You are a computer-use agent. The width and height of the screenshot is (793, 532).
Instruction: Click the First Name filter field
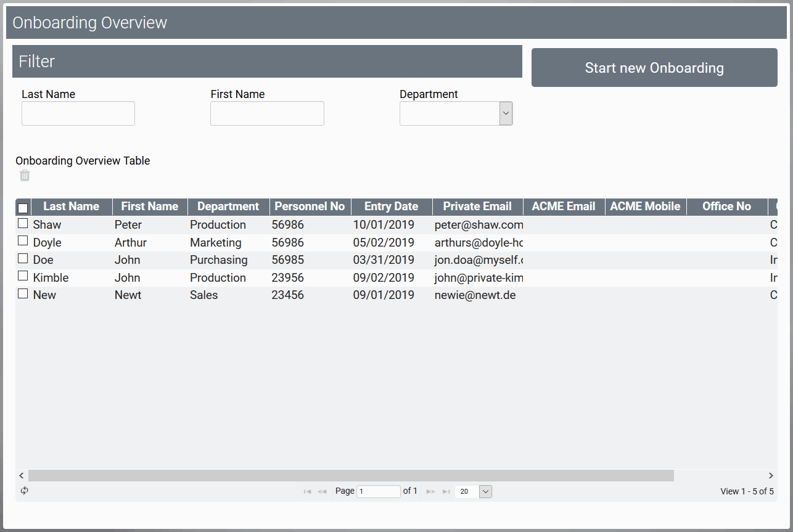click(x=267, y=113)
